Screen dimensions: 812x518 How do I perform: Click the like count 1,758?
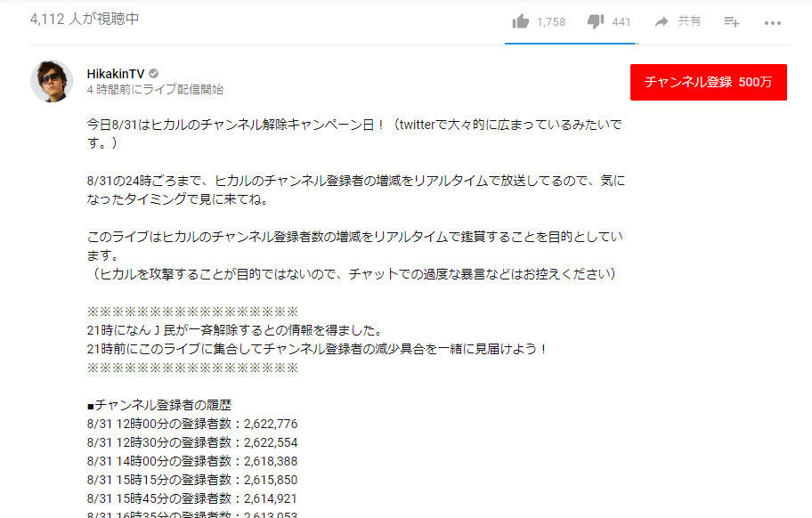[x=551, y=21]
